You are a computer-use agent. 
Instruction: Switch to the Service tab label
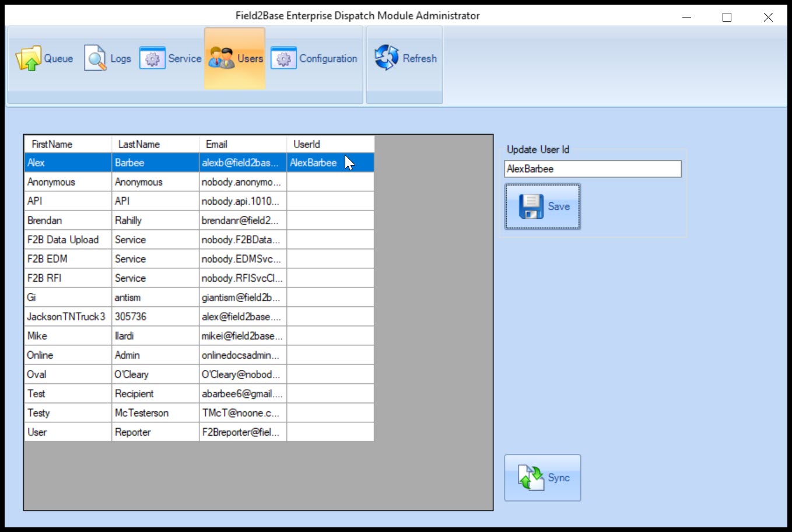coord(185,58)
